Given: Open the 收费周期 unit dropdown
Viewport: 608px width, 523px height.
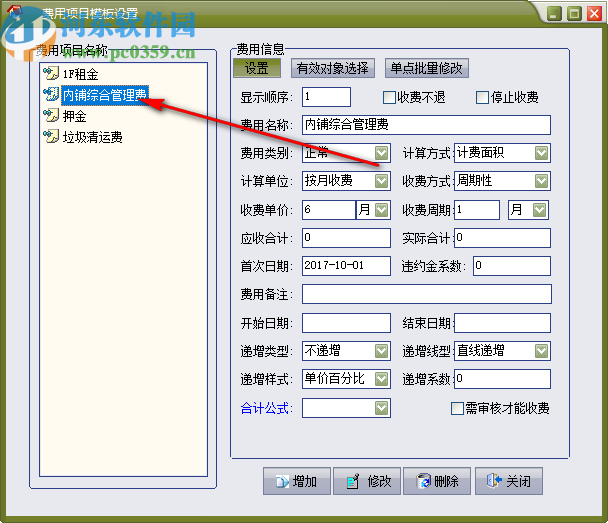Looking at the screenshot, I should 539,210.
